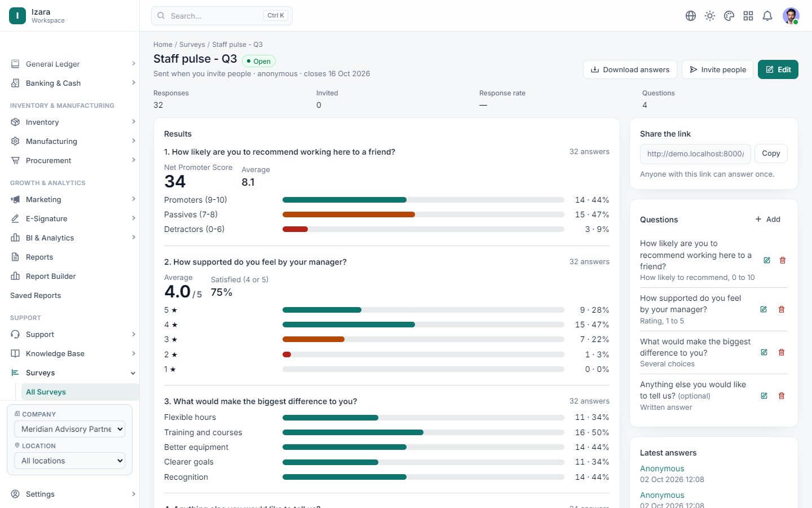Click the globe language icon
The height and width of the screenshot is (508, 812).
(x=691, y=16)
